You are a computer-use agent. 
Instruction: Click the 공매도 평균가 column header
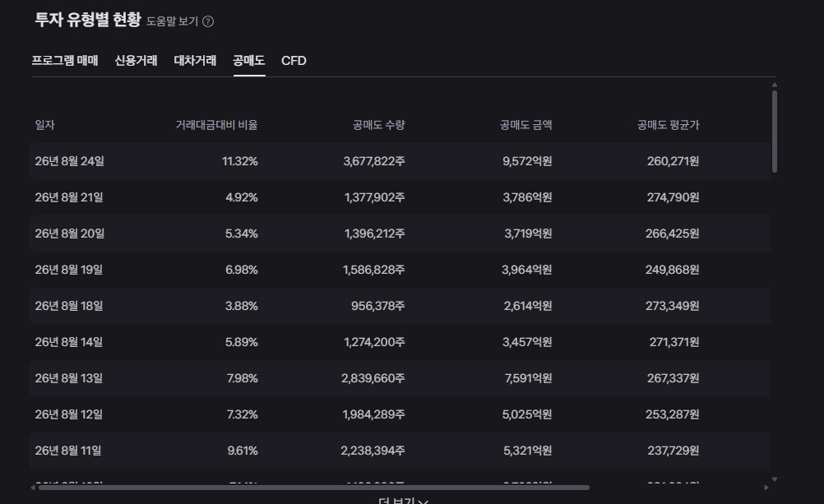tap(669, 125)
